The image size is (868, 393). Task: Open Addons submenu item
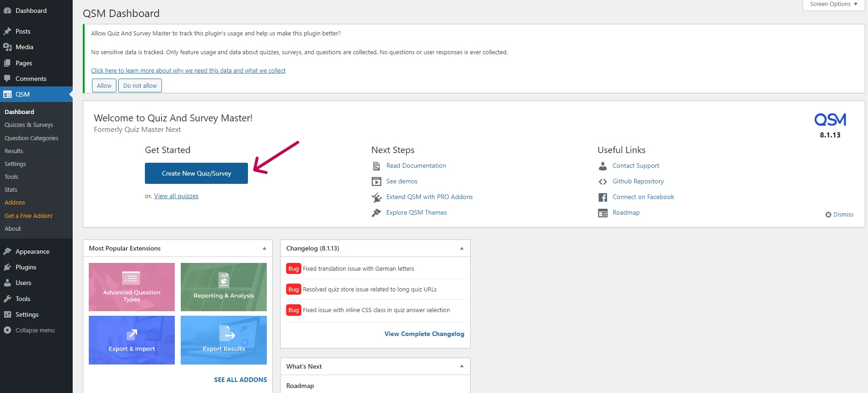click(x=15, y=203)
